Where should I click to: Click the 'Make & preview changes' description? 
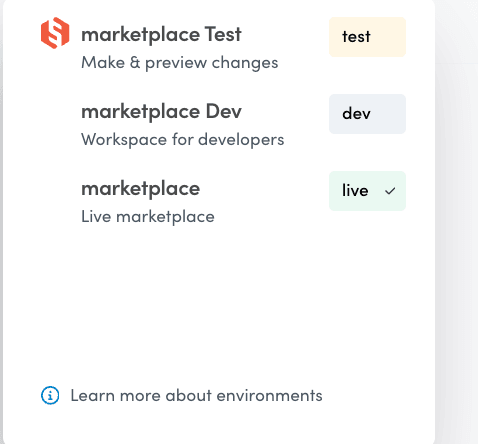pos(180,63)
